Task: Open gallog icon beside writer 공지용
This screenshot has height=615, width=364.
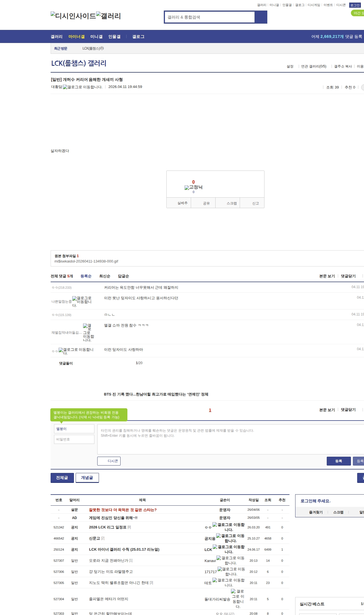Action: coord(230,538)
